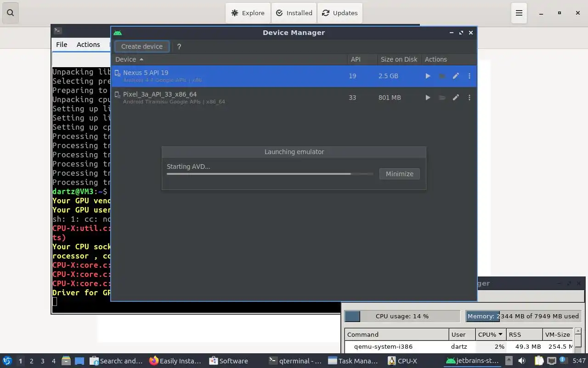This screenshot has width=588, height=368.
Task: Select the Nexus 5 API 19 row
Action: point(294,76)
